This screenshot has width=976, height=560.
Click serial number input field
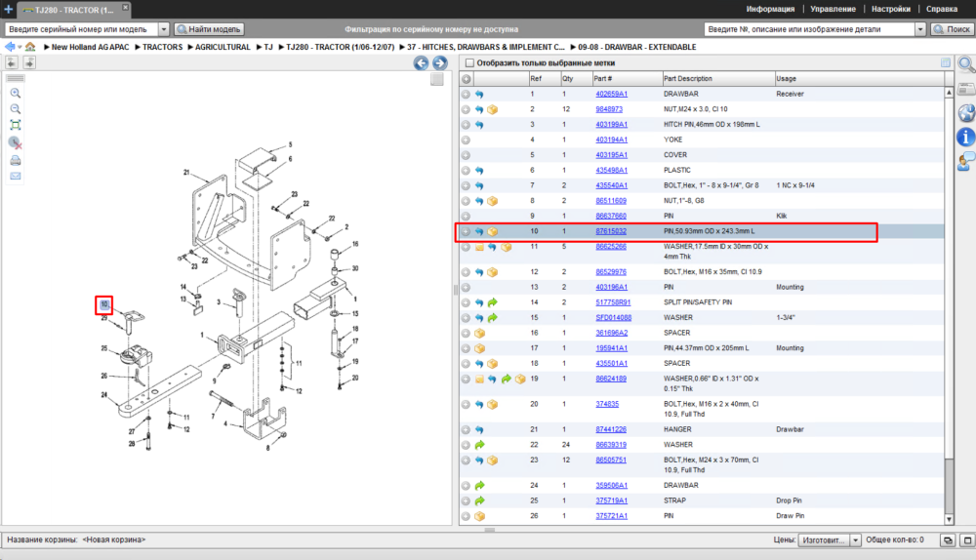(x=82, y=29)
